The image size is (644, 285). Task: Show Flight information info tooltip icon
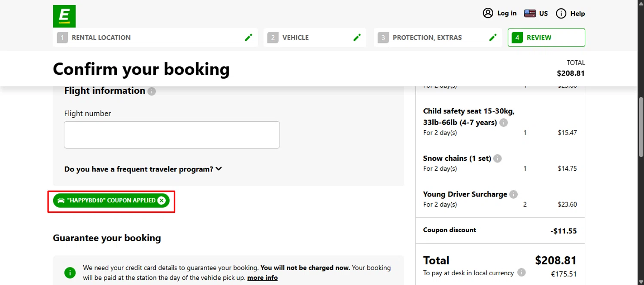pos(152,91)
